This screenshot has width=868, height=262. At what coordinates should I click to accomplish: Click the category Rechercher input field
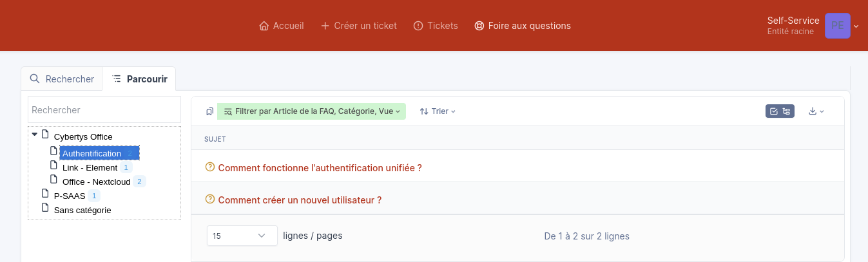[x=104, y=110]
